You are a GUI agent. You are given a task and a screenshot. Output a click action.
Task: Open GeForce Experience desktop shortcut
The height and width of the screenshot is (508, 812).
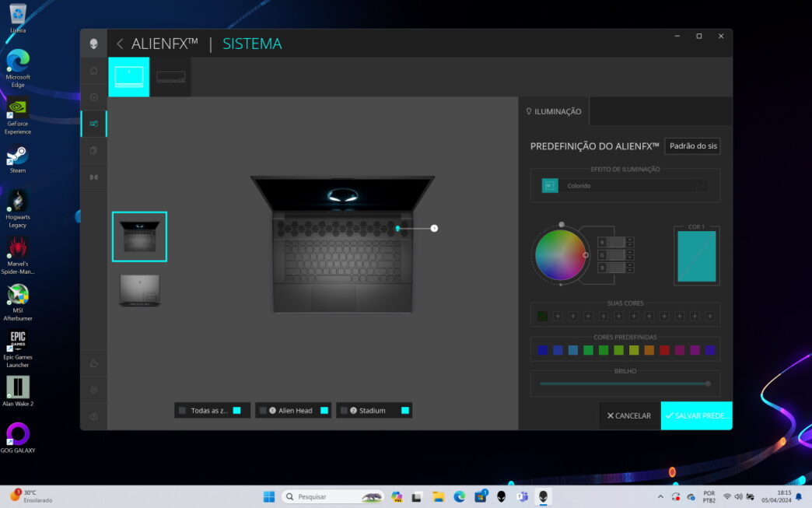18,117
